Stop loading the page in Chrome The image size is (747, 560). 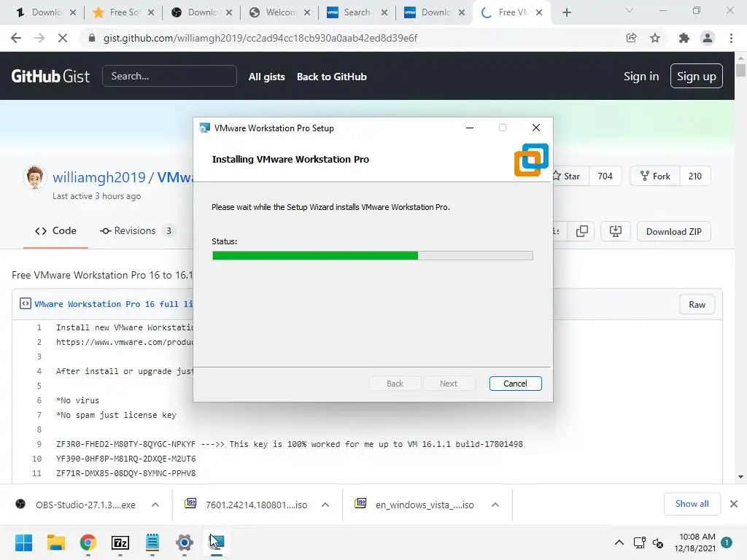63,38
